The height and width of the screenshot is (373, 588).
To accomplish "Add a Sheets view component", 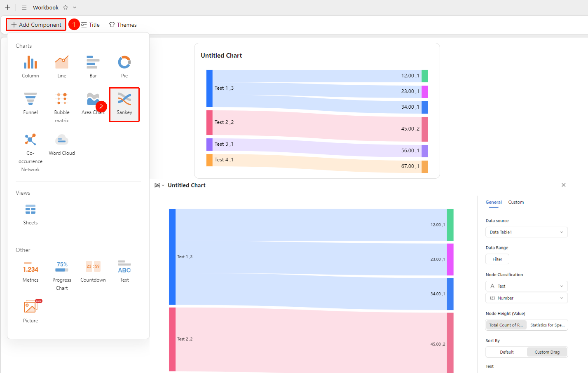I will [x=30, y=214].
